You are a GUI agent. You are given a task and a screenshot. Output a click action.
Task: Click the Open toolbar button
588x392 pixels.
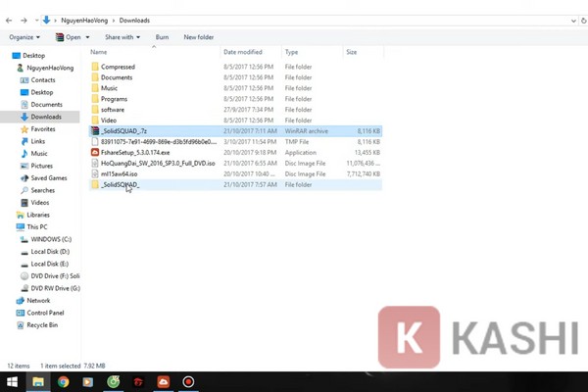click(x=69, y=37)
